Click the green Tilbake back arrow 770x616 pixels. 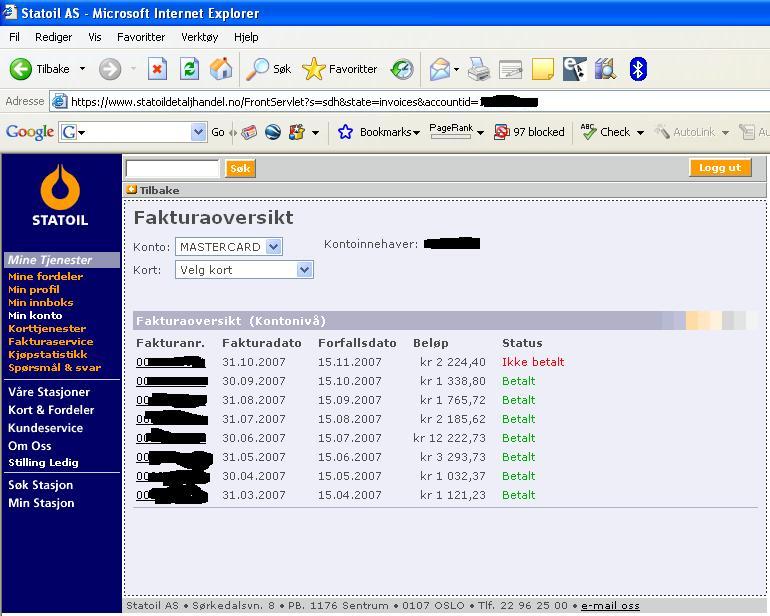tap(20, 69)
